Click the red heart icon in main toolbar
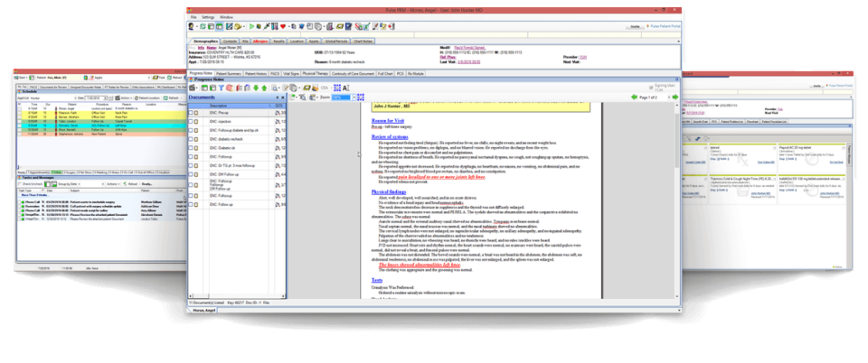 click(x=283, y=26)
